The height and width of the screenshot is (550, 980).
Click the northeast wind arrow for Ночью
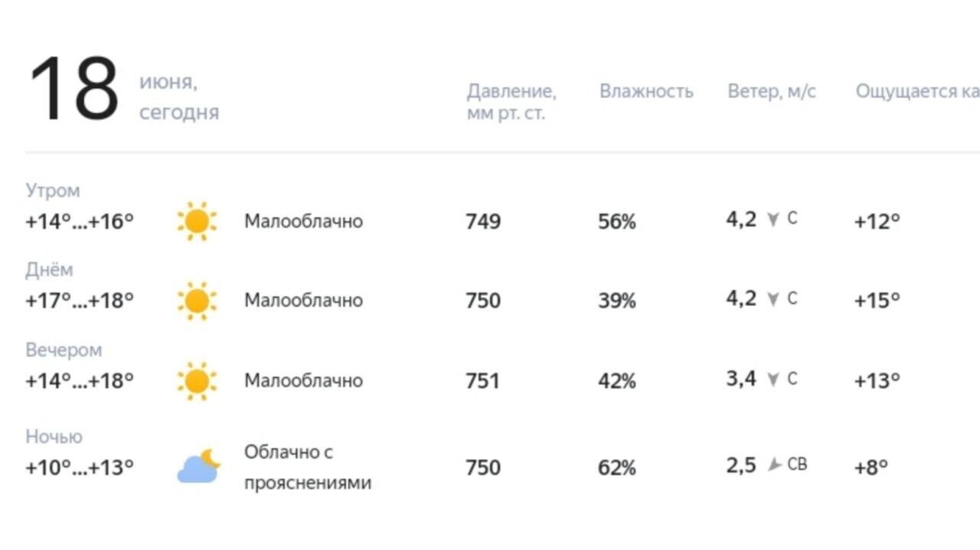point(775,464)
